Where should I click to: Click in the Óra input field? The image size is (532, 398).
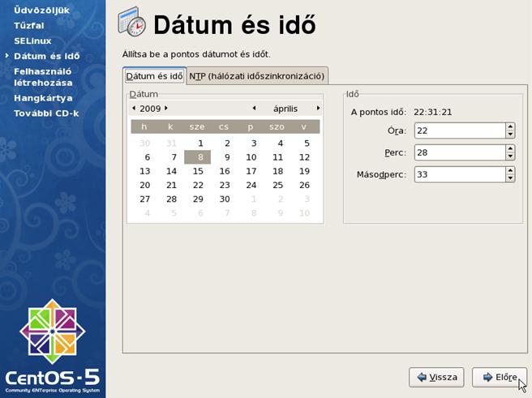point(458,131)
